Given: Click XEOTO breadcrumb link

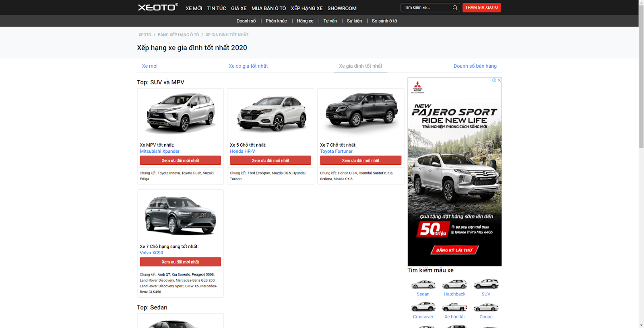Looking at the screenshot, I should tap(145, 35).
